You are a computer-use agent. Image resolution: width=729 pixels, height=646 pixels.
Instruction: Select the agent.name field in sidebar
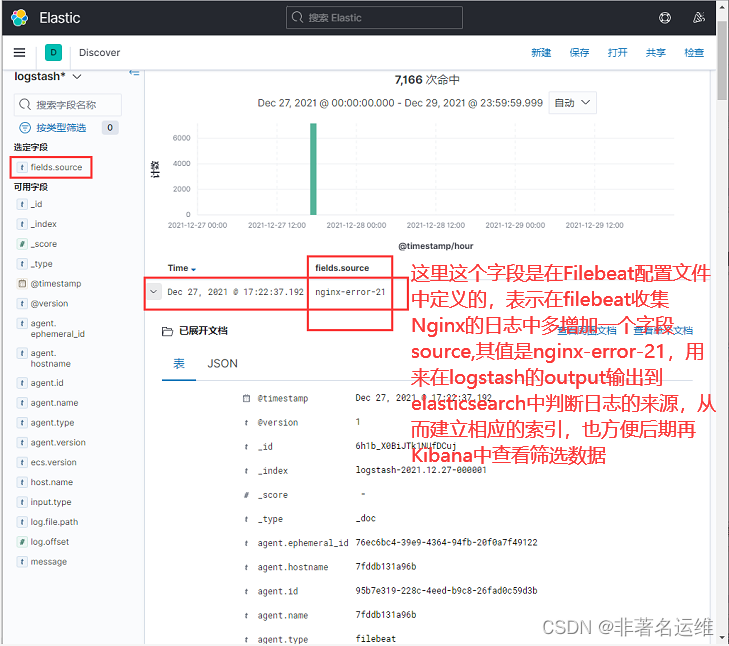click(x=54, y=403)
